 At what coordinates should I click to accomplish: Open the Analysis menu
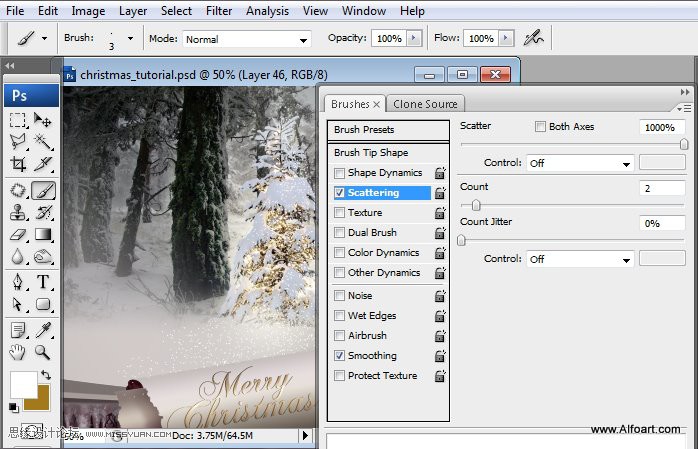(x=267, y=11)
